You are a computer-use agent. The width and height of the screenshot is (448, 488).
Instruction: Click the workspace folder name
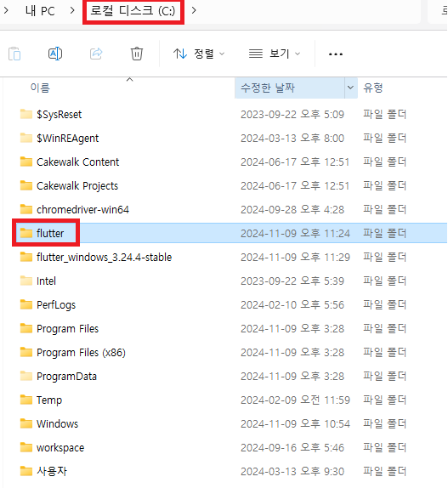click(x=60, y=448)
